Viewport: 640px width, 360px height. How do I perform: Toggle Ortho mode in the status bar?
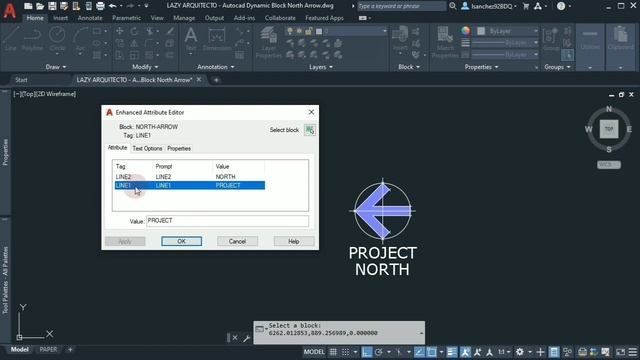coord(367,352)
